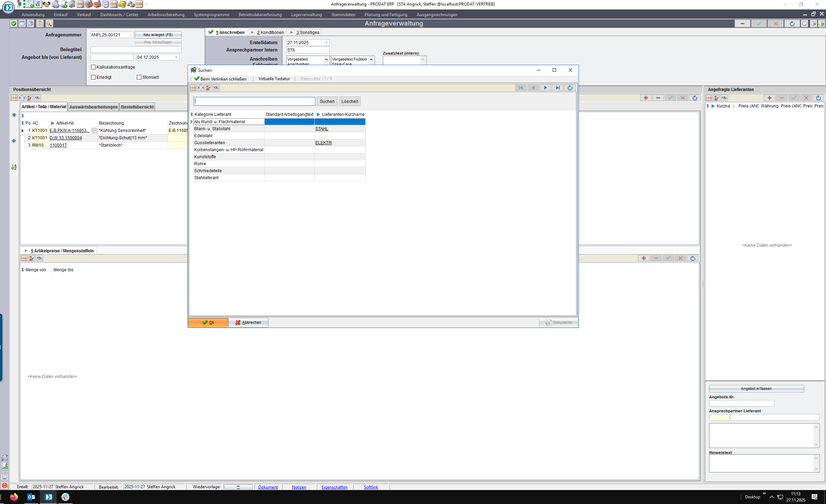Click the red minus icon in the top-right toolbar
Image resolution: width=826 pixels, height=504 pixels.
tap(742, 24)
